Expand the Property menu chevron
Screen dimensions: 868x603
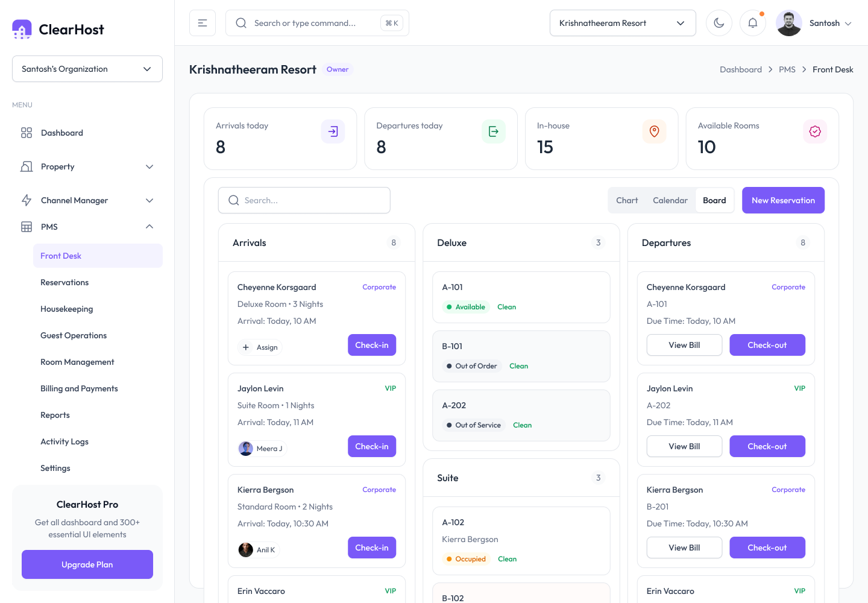[x=149, y=166]
